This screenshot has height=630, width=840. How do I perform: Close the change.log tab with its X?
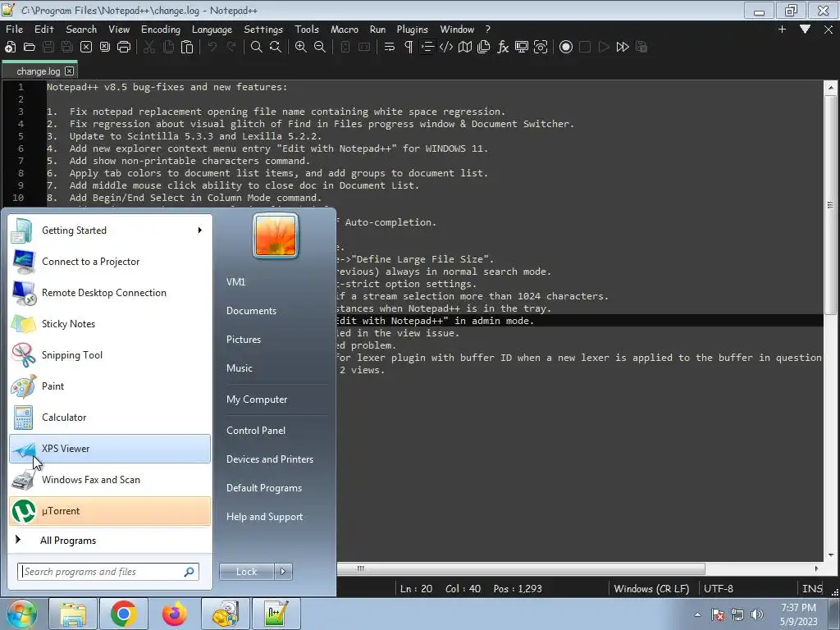tap(69, 71)
